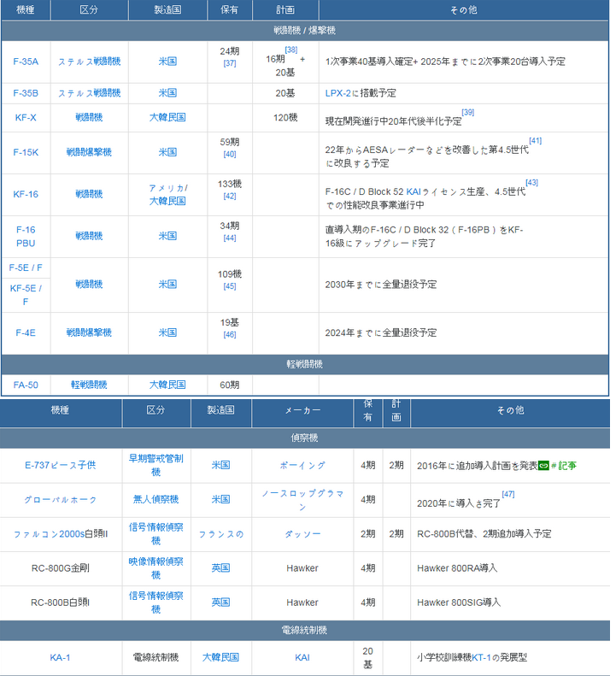Click the ダッソー manufacturer link
The width and height of the screenshot is (616, 676).
tap(302, 534)
